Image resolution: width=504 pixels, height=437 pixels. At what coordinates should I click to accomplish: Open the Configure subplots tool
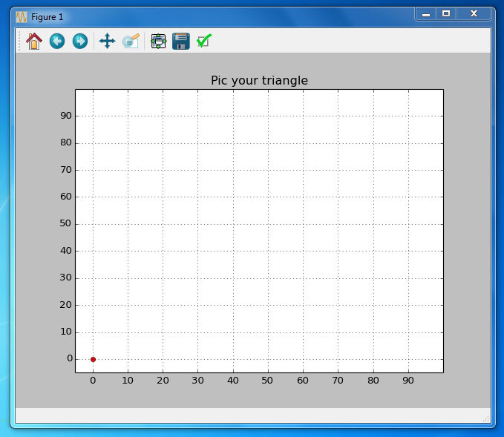point(158,41)
